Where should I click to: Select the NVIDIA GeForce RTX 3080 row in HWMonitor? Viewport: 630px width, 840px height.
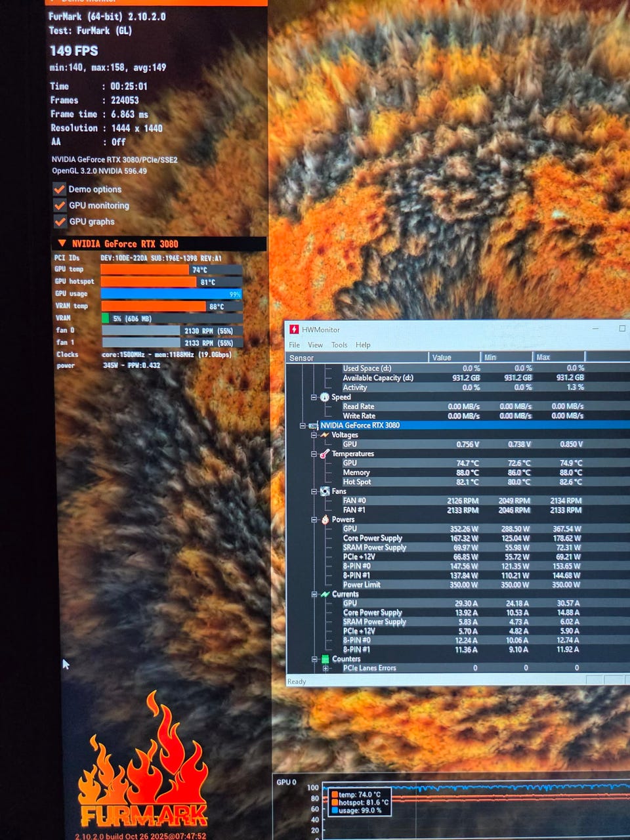[x=457, y=425]
